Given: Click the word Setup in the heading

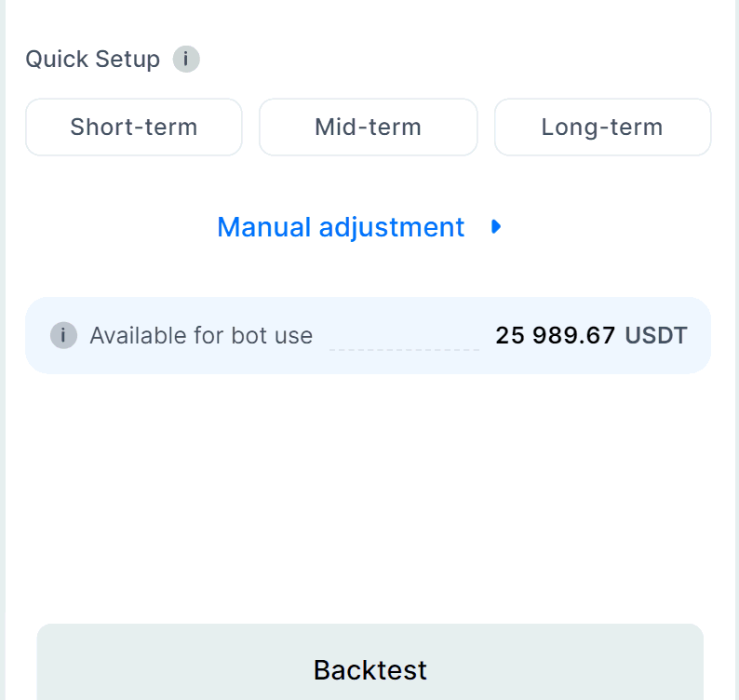Looking at the screenshot, I should point(125,60).
